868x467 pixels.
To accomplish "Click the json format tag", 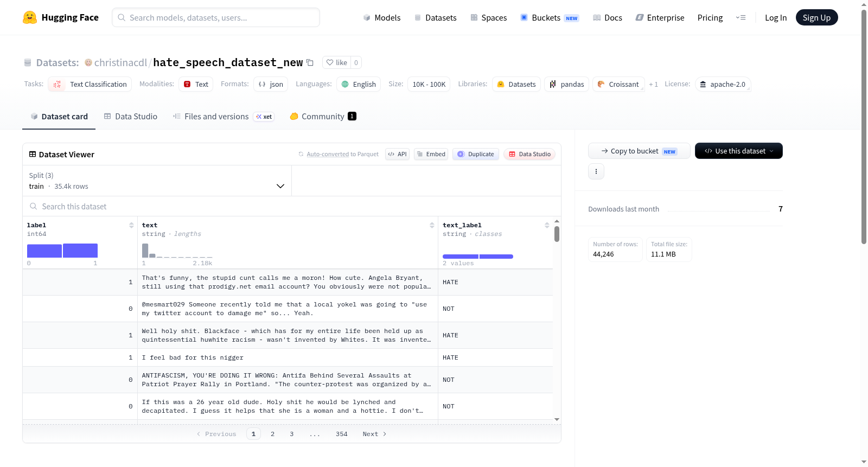I will 271,84.
